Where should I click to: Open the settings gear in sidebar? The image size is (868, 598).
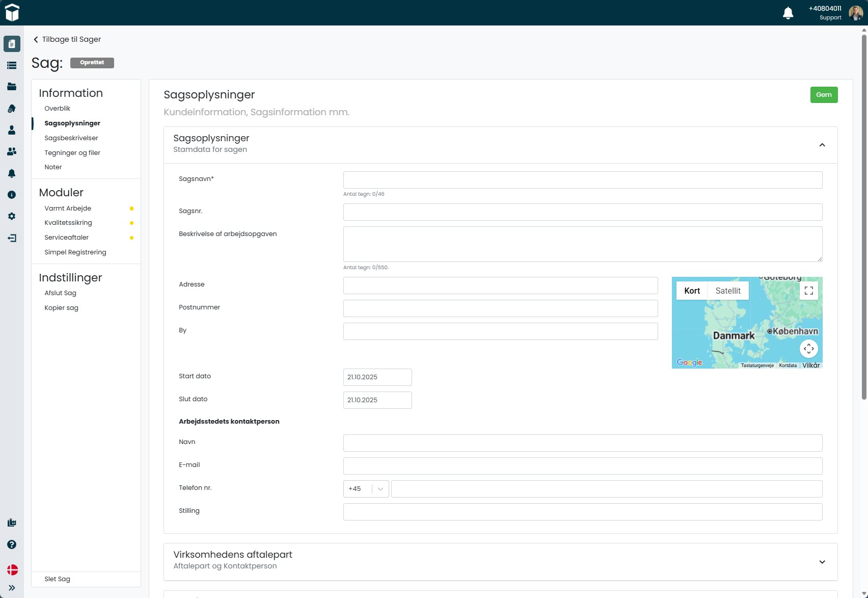pyautogui.click(x=12, y=216)
